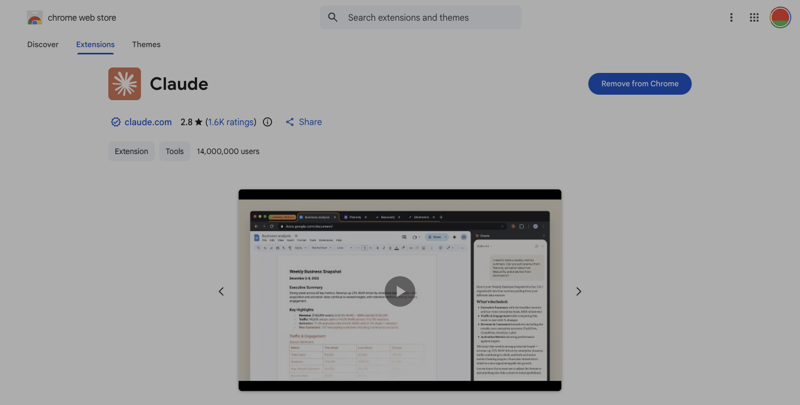Screen dimensions: 800x405
Task: Open the 1.6K ratings link
Action: click(231, 122)
